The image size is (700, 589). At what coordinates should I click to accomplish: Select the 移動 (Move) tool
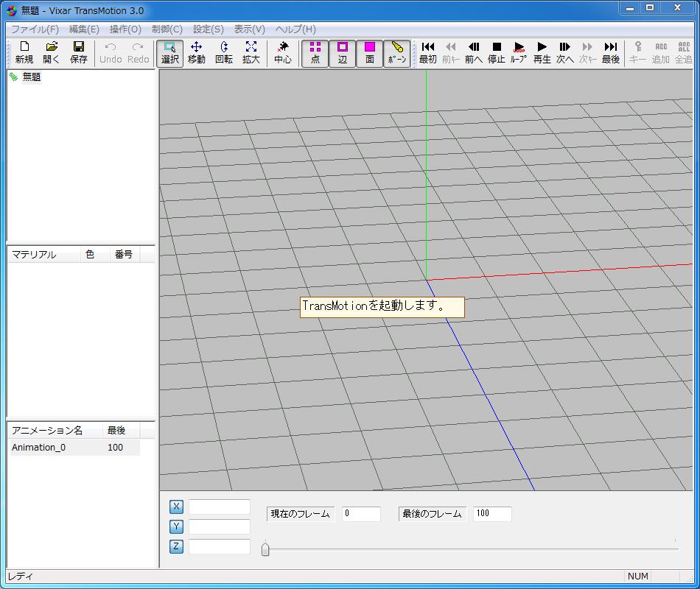tap(196, 52)
